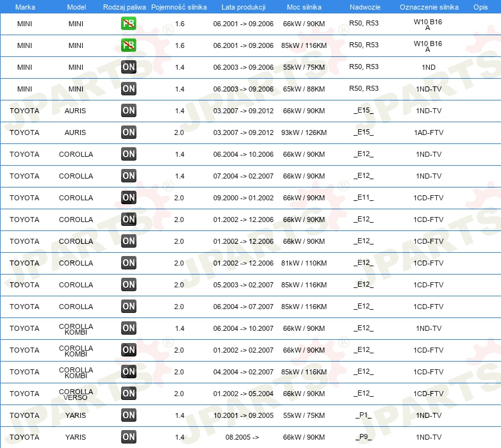Click ON icon in COROLLA 07.2004 -> 02.2007 row
The height and width of the screenshot is (448, 501).
click(x=129, y=176)
